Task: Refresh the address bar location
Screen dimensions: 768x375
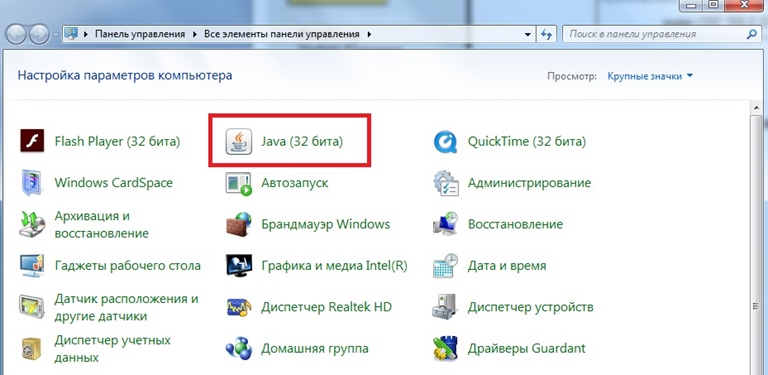Action: tap(546, 34)
